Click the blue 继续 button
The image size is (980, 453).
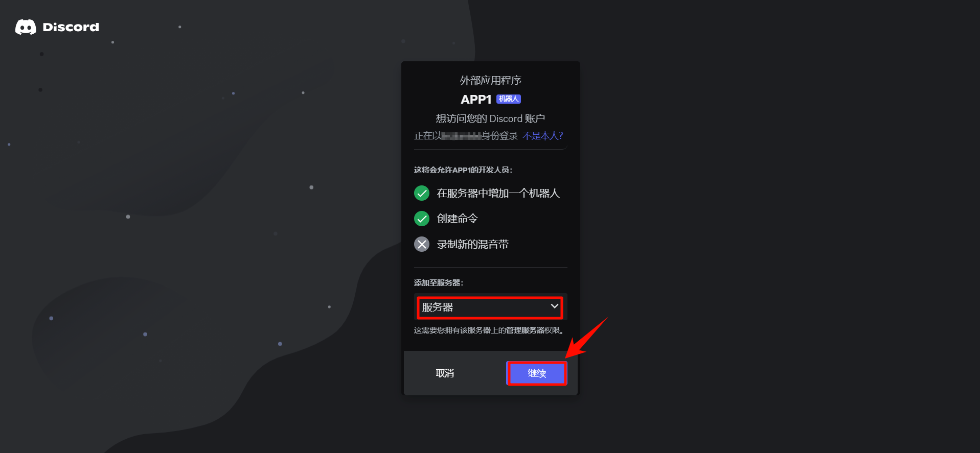coord(537,373)
